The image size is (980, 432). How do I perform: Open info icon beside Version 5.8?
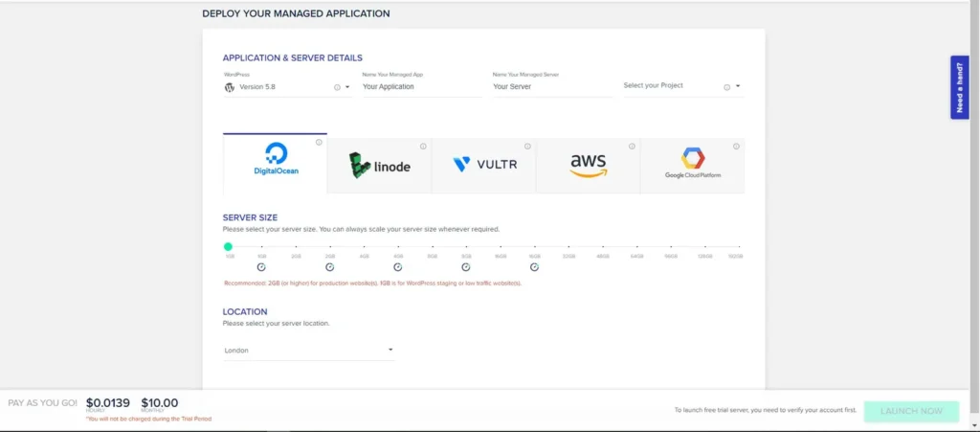(x=338, y=87)
